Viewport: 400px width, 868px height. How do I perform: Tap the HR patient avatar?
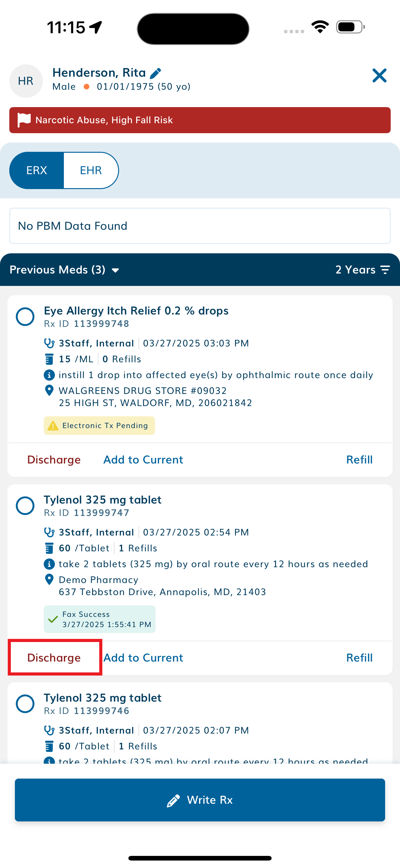(x=26, y=81)
